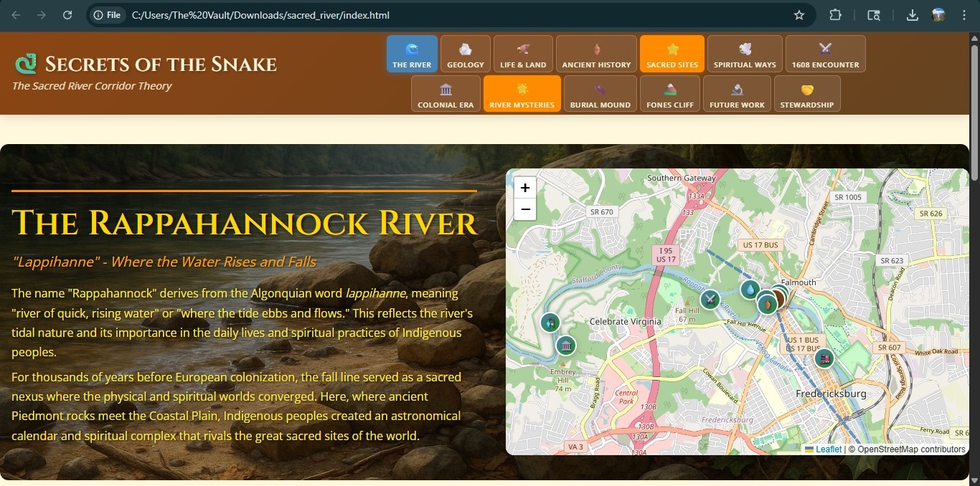The width and height of the screenshot is (980, 486).
Task: Open the Burial Mound section
Action: (600, 93)
